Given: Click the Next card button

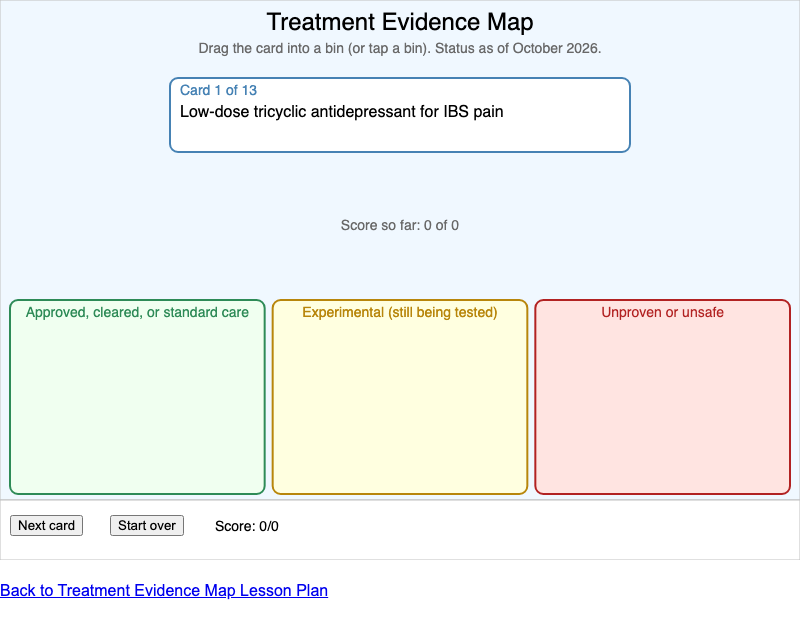Looking at the screenshot, I should click(46, 526).
